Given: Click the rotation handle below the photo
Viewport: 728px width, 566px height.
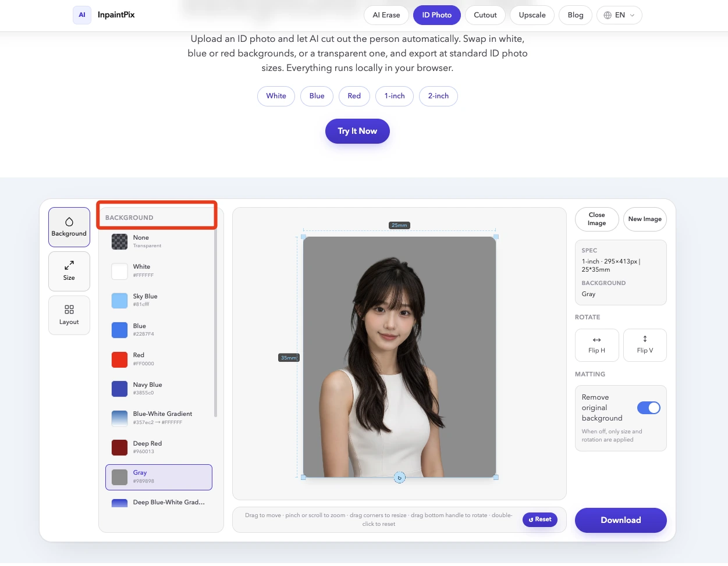Looking at the screenshot, I should tap(399, 478).
